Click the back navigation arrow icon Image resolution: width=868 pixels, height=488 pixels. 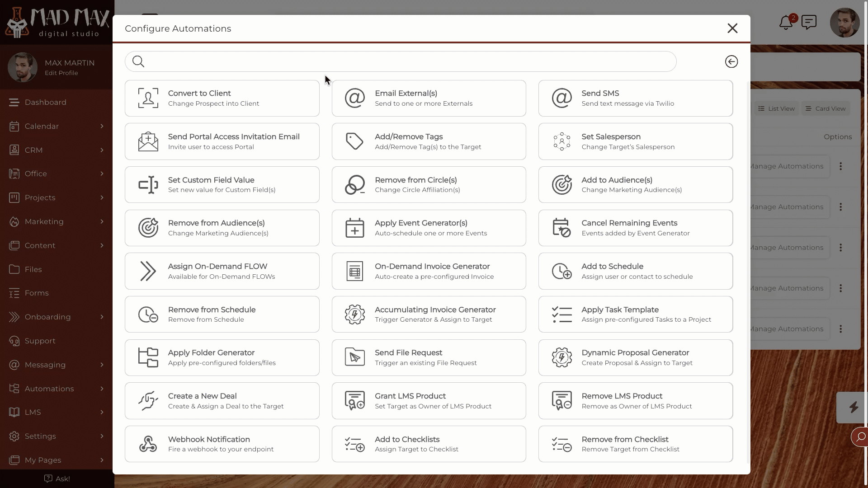coord(731,61)
